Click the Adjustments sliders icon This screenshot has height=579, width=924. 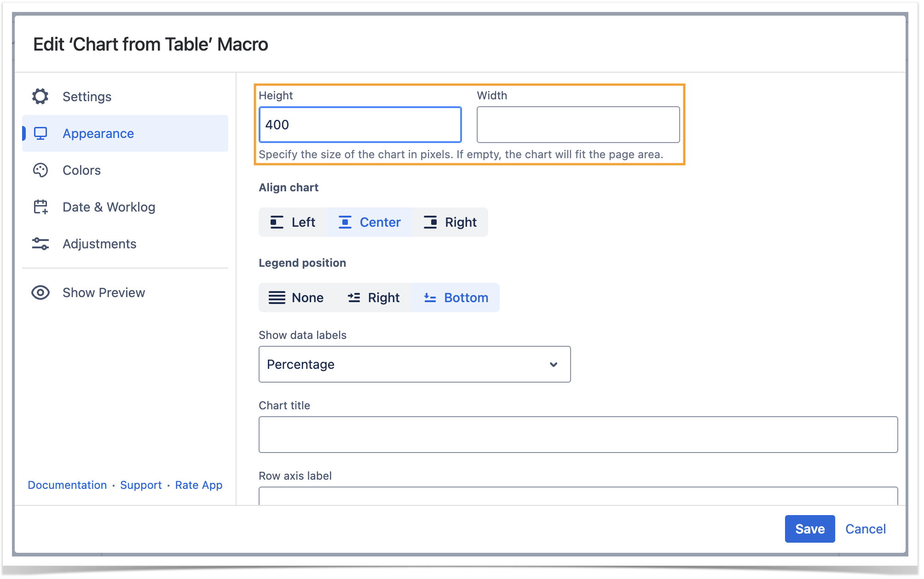click(x=40, y=244)
